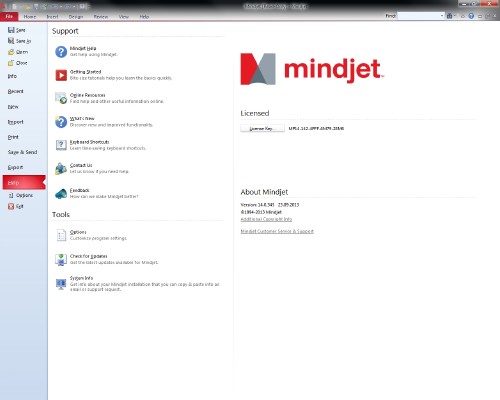Switch to the Home ribbon tab
The image size is (500, 400).
click(x=30, y=16)
